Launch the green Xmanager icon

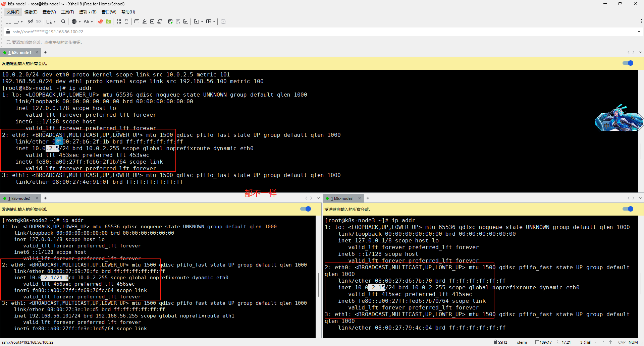pos(108,21)
